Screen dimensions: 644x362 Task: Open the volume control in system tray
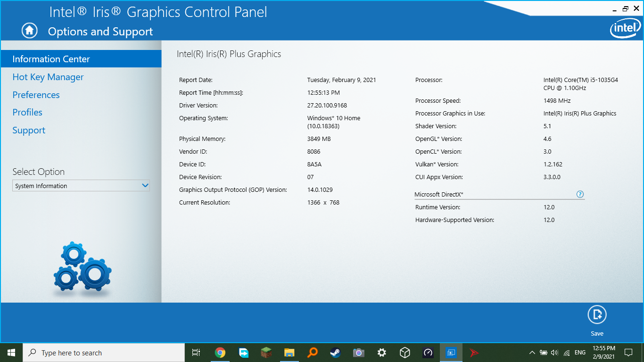point(554,353)
